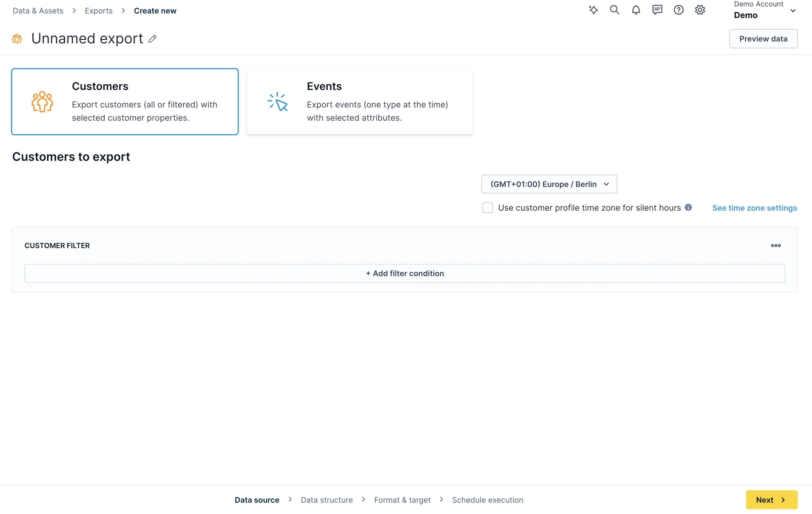Open the Customer Filter three-dot menu
Screen dimensions: 812x514
(x=776, y=245)
